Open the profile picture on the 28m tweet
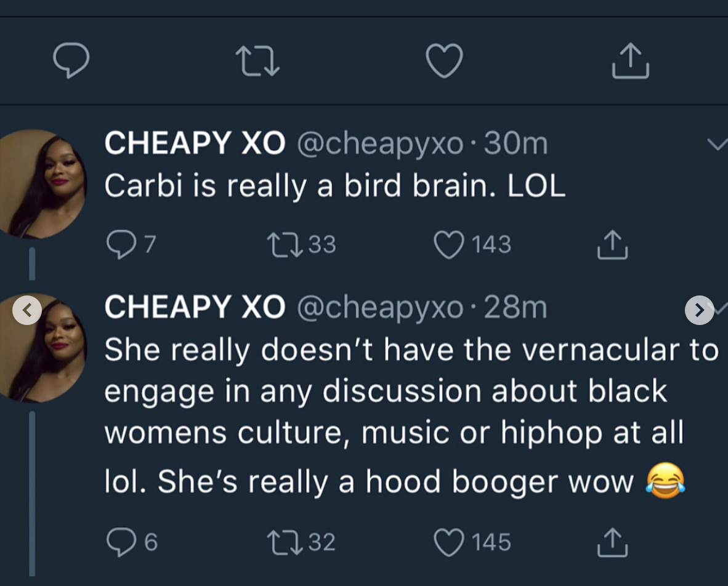Screen dimensions: 728x586 43,348
